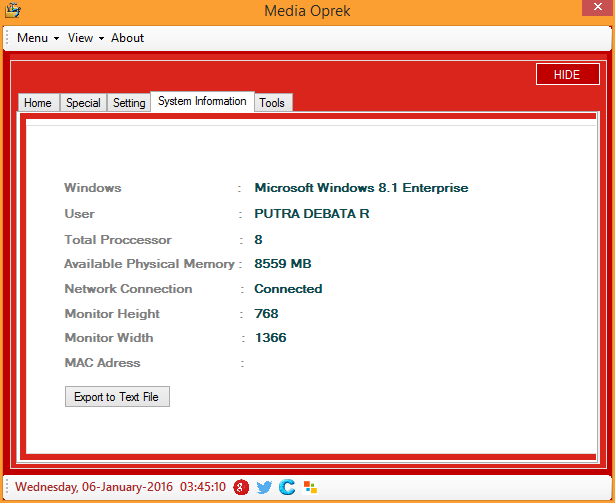Switch to the Special tab

pyautogui.click(x=83, y=103)
